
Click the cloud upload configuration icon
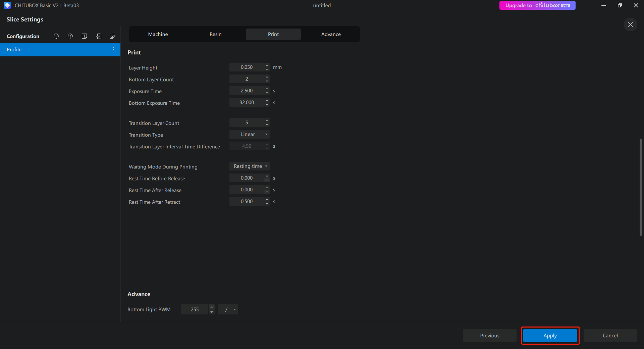click(70, 36)
